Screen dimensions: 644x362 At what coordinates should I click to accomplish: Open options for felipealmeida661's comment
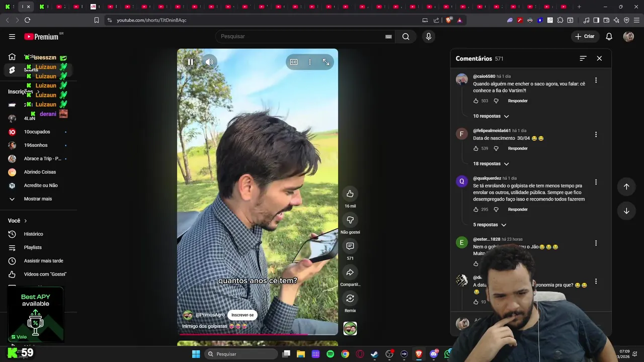click(596, 135)
